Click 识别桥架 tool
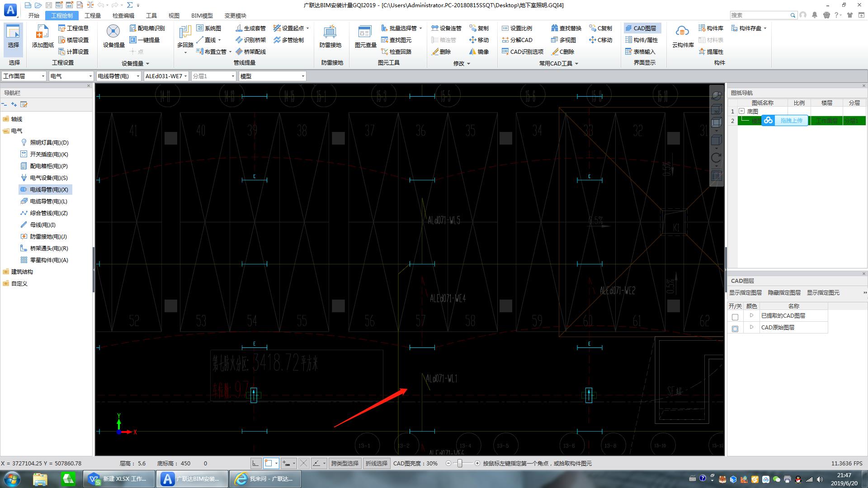 250,40
